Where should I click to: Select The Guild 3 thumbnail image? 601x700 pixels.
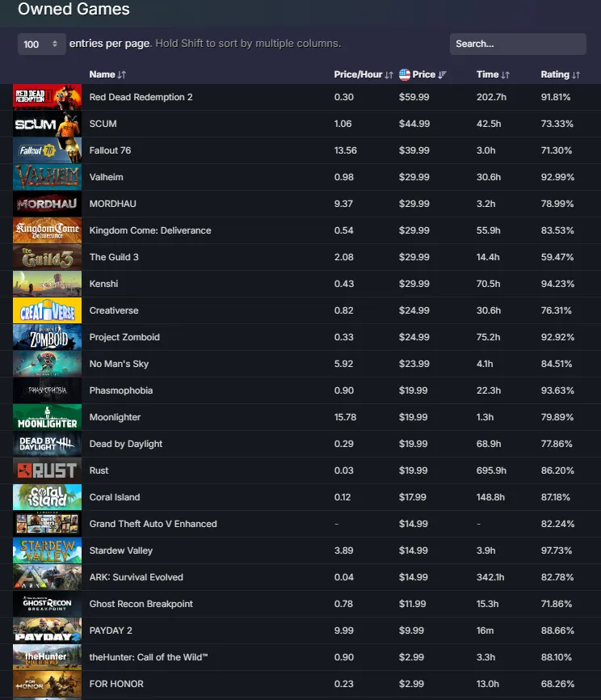click(48, 257)
